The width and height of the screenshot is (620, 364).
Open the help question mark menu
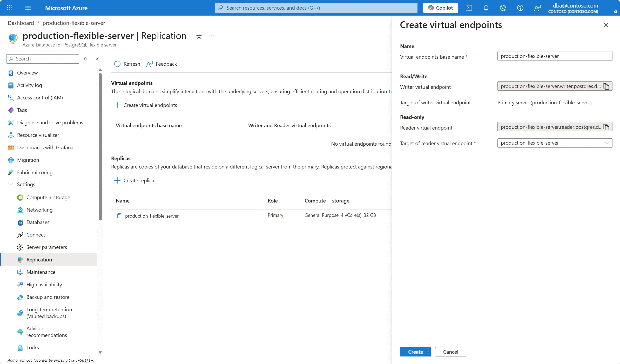point(520,8)
